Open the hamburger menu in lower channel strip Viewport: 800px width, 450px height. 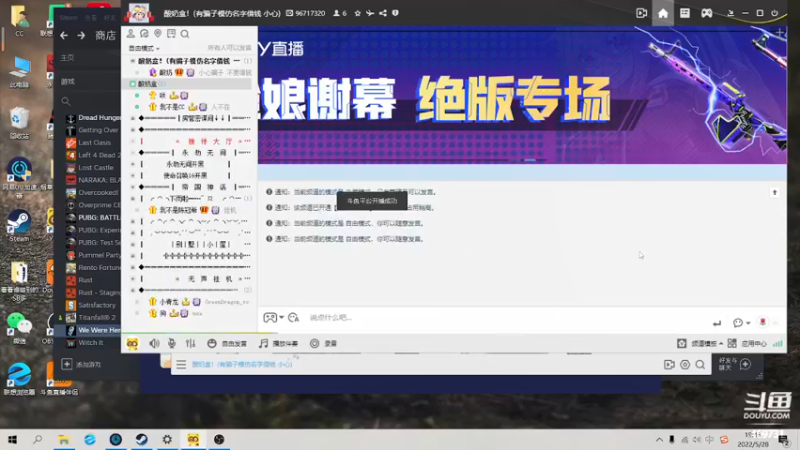click(x=181, y=364)
